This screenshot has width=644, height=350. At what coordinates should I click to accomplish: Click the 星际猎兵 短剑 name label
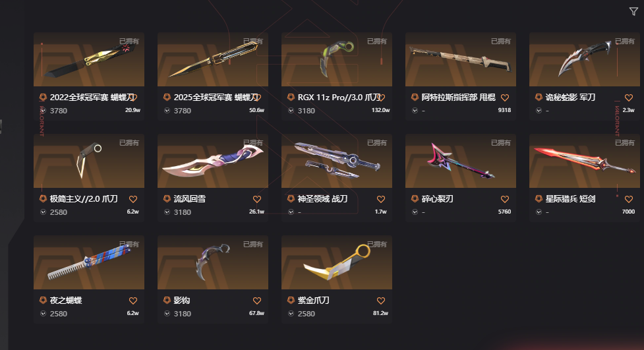pos(570,199)
